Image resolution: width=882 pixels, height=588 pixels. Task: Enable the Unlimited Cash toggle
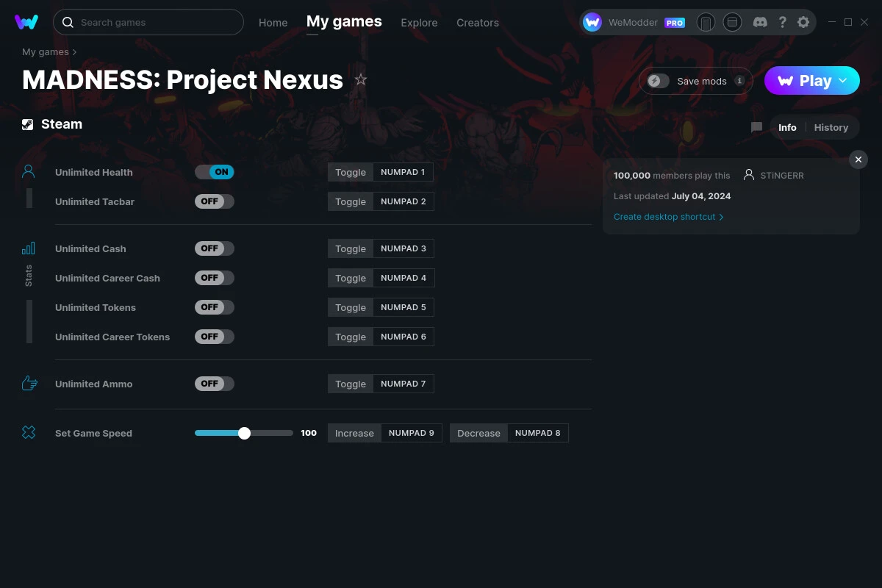click(214, 248)
